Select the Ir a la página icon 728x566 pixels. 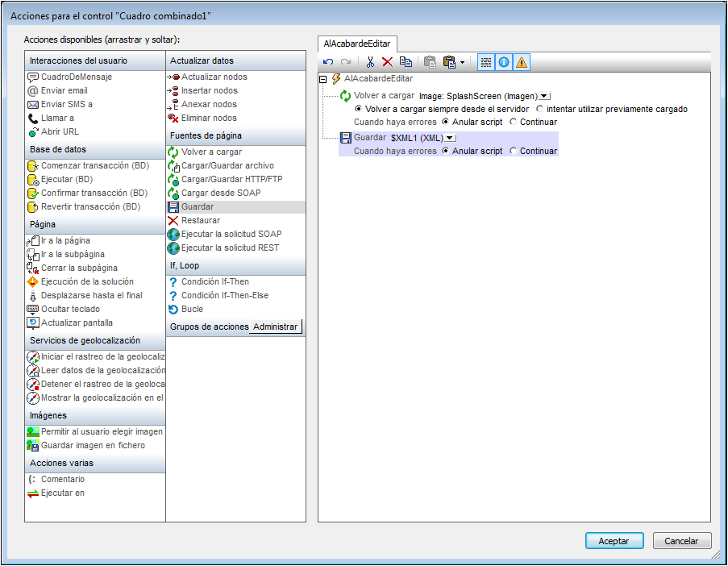(x=33, y=241)
